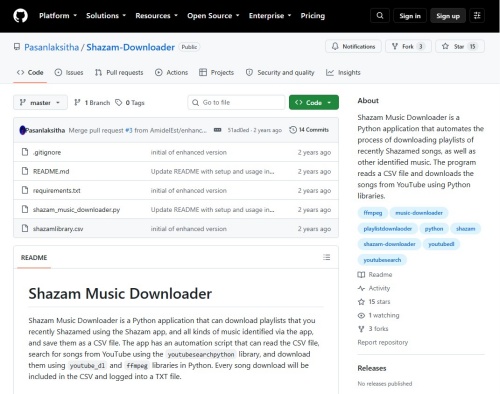500x394 pixels.
Task: Expand the Open Source menu
Action: tap(213, 16)
